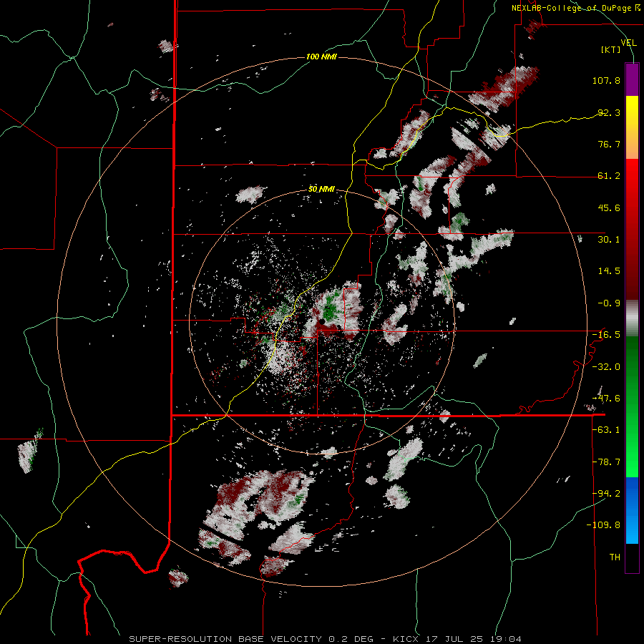
Task: Click the yellow-orange segment of the color bar
Action: click(x=632, y=127)
